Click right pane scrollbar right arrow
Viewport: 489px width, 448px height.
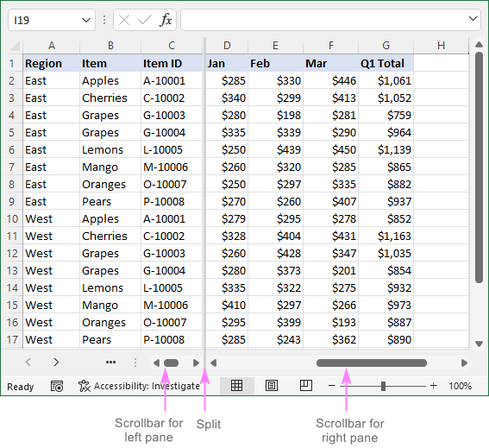click(x=464, y=363)
